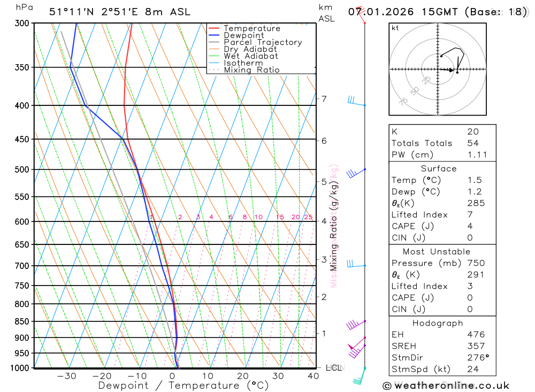Click the LCL marker label

(334, 368)
